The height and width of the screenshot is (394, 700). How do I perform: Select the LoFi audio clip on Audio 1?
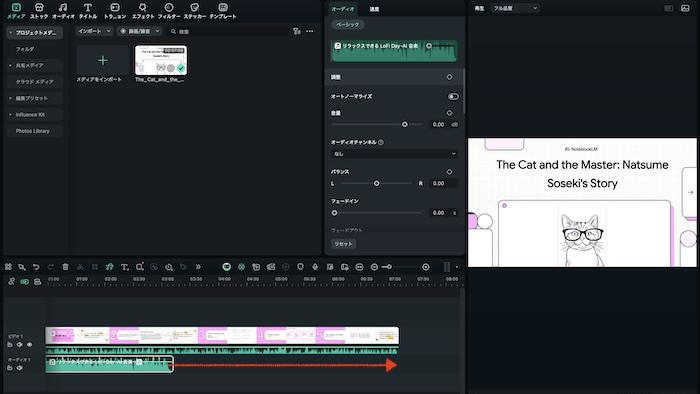[109, 364]
